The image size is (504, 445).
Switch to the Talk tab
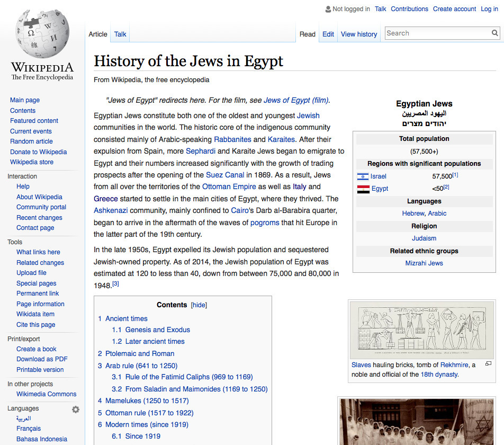click(x=120, y=33)
